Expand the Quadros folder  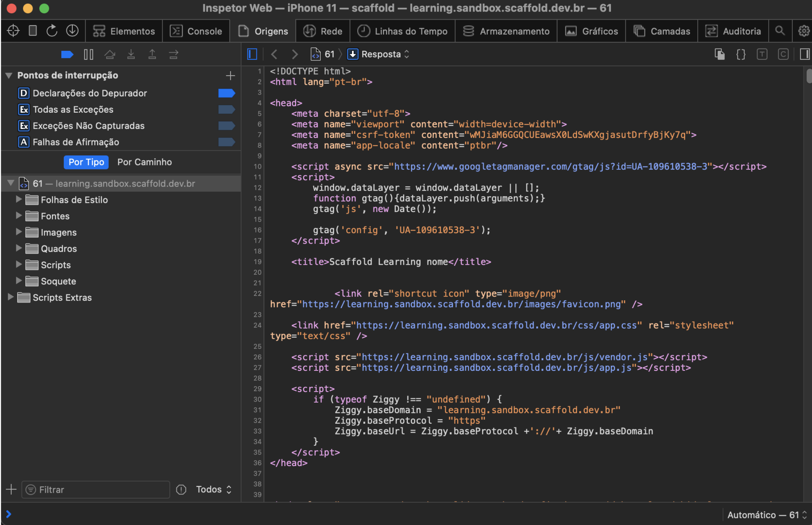click(x=19, y=248)
